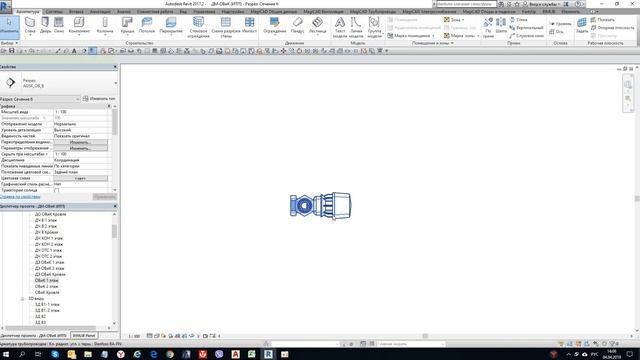This screenshot has height=360, width=640.
Task: Select the Пандус (Ramp) tool
Action: 298,25
